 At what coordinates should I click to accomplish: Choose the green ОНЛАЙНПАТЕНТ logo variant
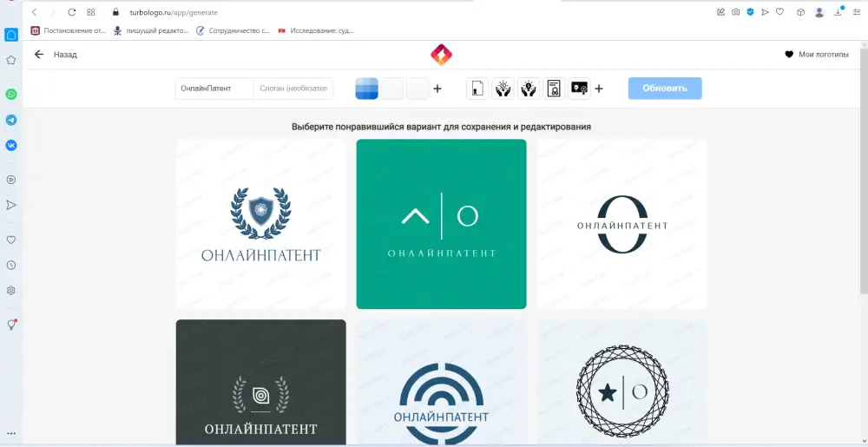point(441,224)
